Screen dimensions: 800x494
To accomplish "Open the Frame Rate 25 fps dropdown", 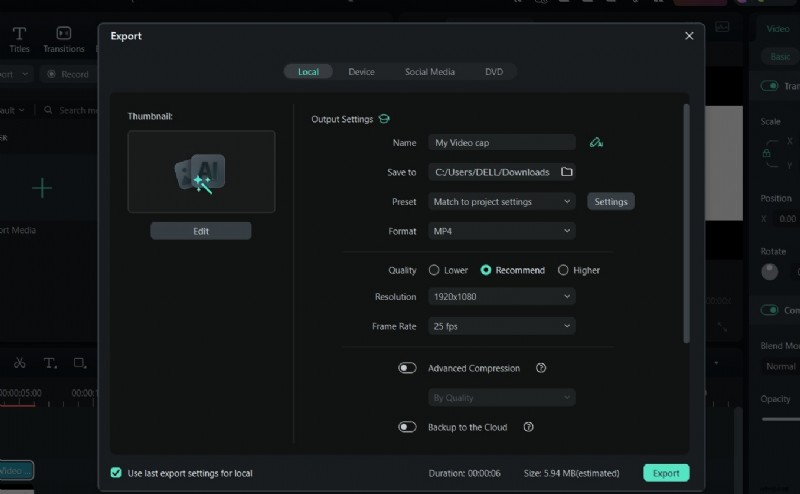I will tap(501, 326).
